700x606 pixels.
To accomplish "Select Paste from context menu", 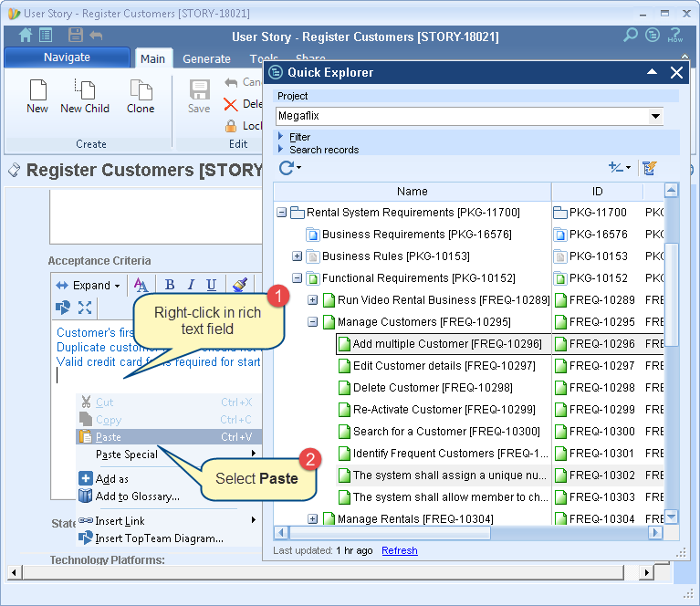I will coord(169,437).
